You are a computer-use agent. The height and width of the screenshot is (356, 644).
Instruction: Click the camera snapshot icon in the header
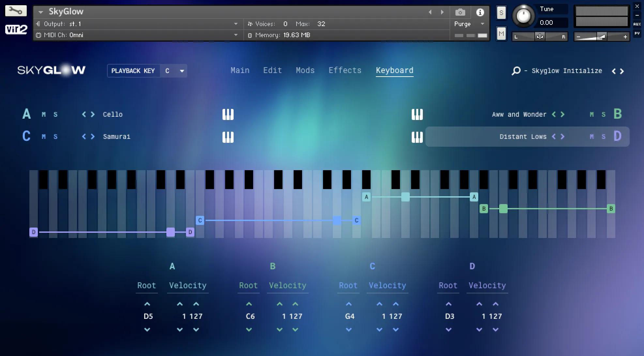point(460,12)
